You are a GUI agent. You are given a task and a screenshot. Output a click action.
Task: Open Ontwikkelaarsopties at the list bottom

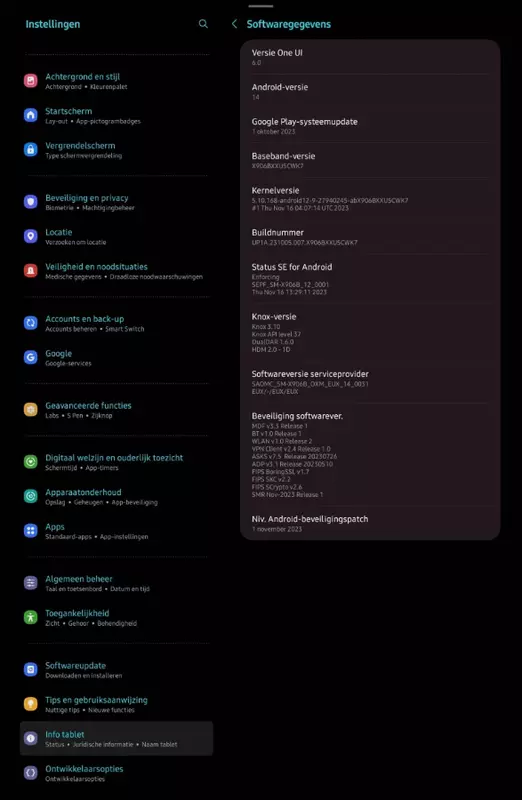pyautogui.click(x=116, y=773)
